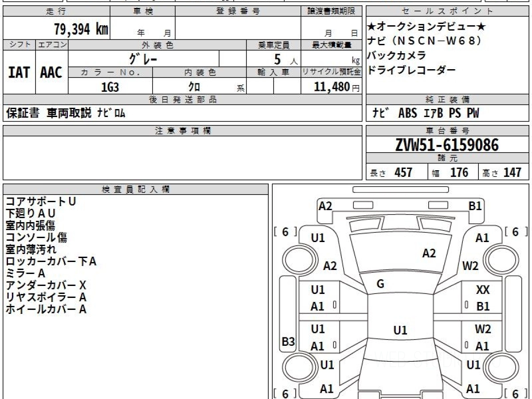Click the 譲渡書類期限 header
This screenshot has width=532, height=399.
click(332, 12)
